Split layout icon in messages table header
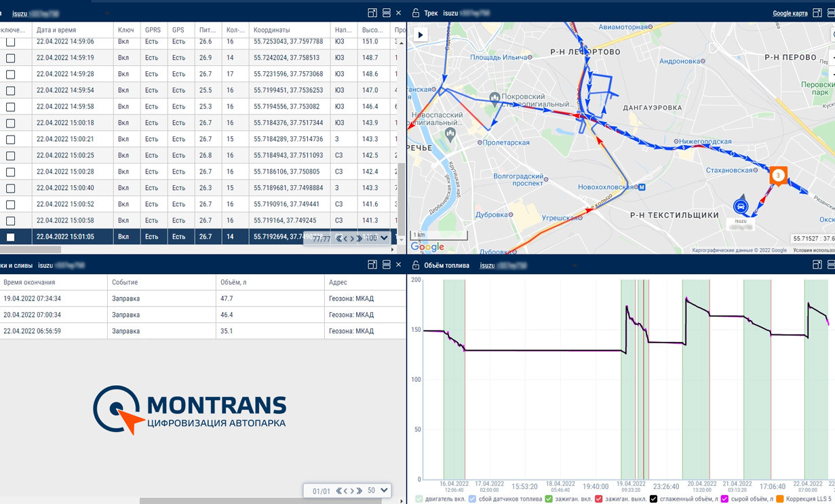 387,13
